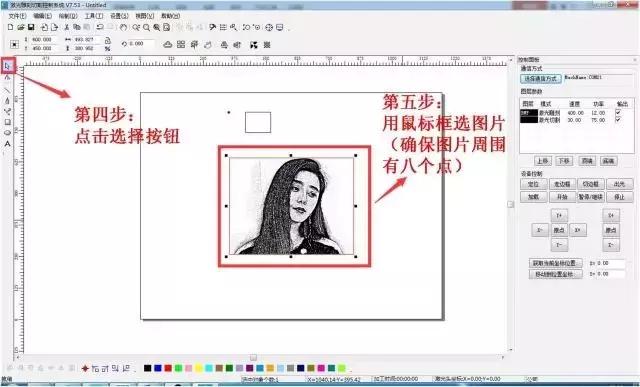Open the 帮助(H) menu
The height and width of the screenshot is (387, 640).
coord(170,16)
